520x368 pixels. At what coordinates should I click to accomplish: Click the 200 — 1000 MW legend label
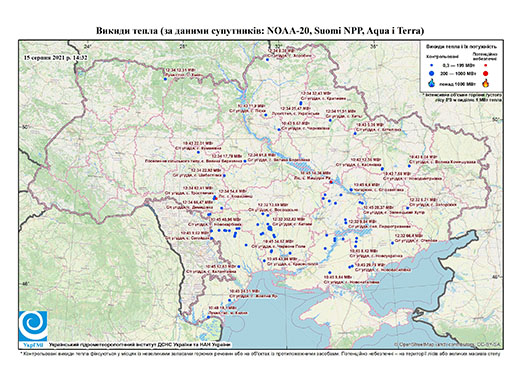pos(458,73)
